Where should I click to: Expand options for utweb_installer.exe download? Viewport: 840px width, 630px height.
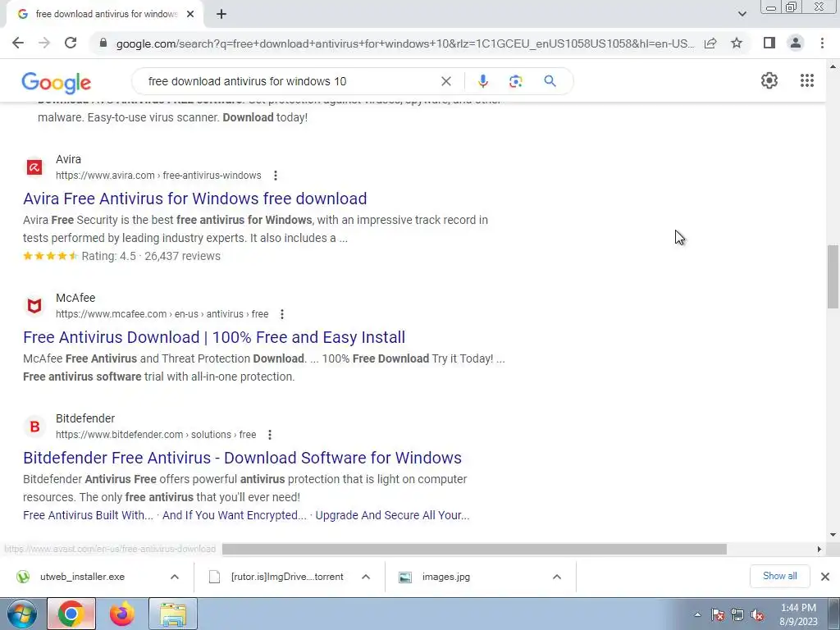point(175,577)
